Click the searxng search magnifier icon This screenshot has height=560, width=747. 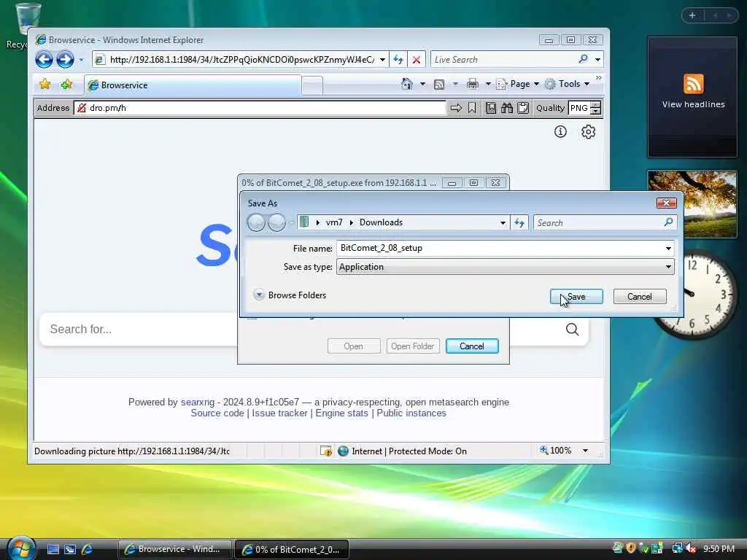[x=572, y=329]
